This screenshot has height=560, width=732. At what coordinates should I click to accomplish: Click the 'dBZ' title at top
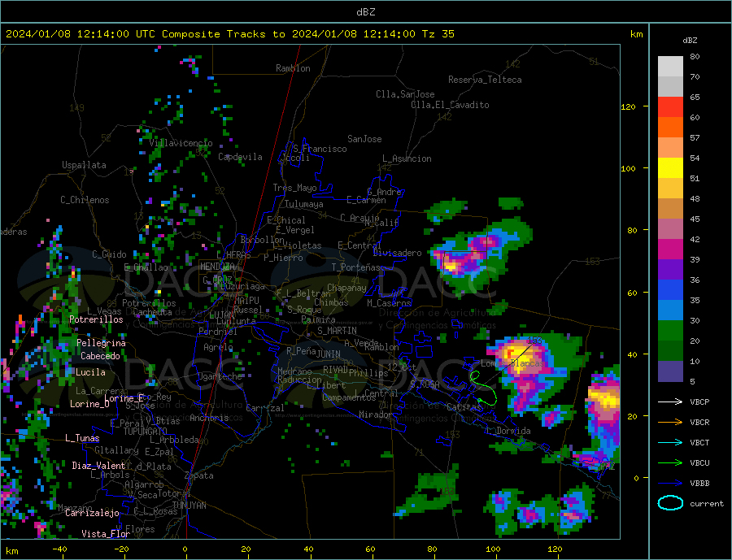[x=365, y=12]
